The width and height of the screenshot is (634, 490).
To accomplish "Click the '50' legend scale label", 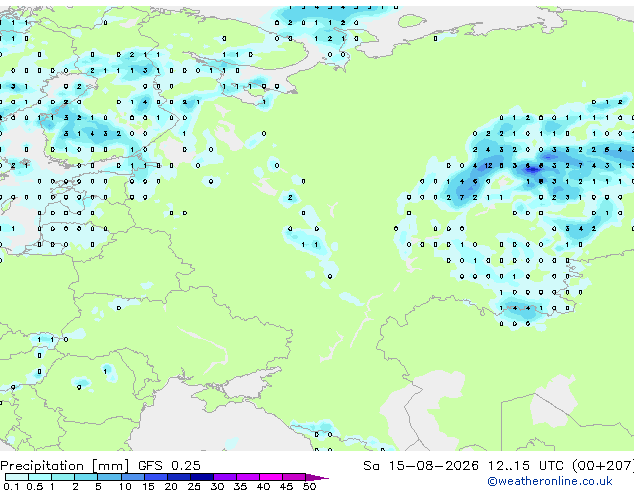I will (x=309, y=486).
